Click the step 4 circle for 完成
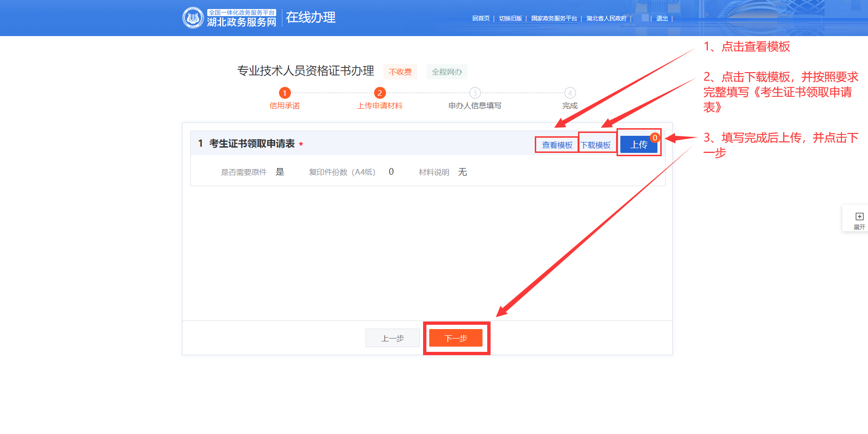The image size is (868, 434). click(570, 93)
